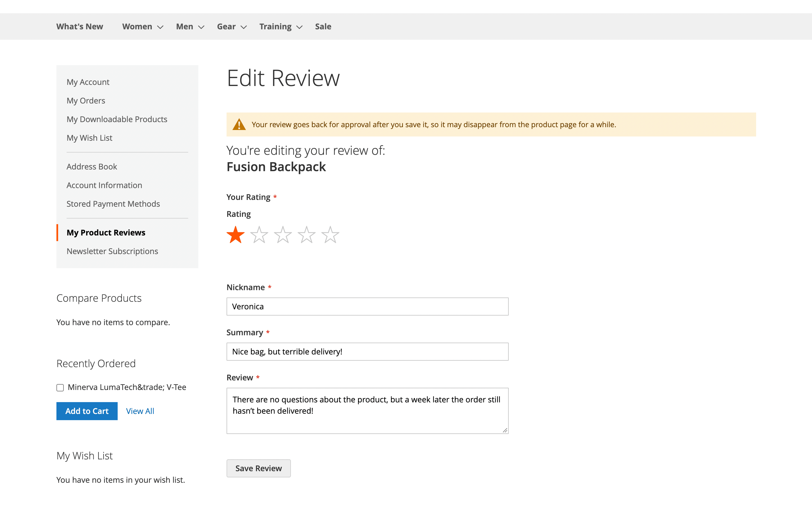Click the Add to Cart button

pyautogui.click(x=87, y=411)
